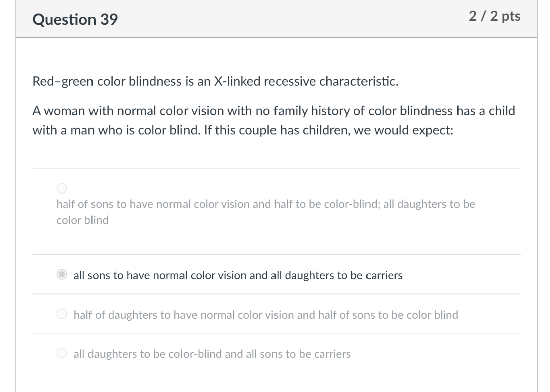Select the first answer option radio button

pos(62,189)
